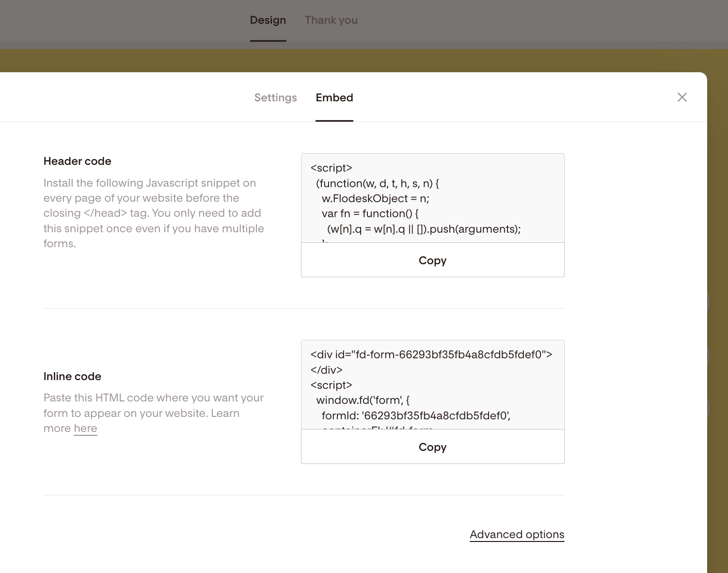
Task: Click inside the Header code script box
Action: [x=433, y=198]
